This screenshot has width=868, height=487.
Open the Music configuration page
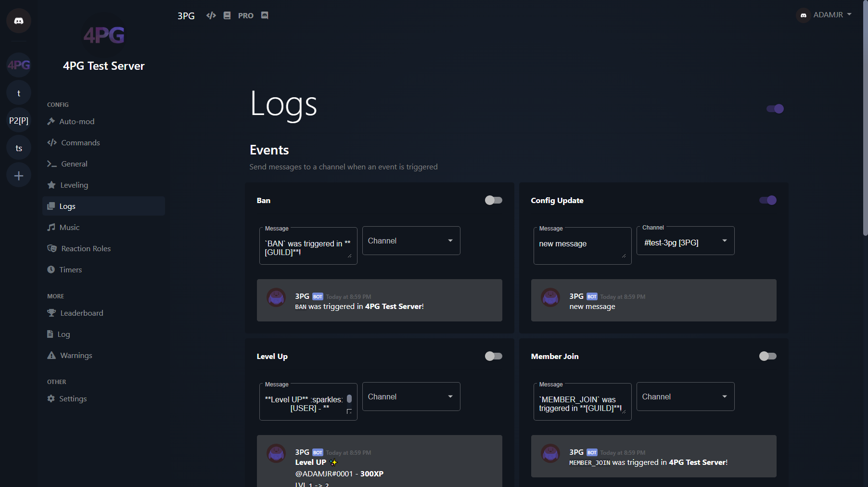[x=68, y=227]
